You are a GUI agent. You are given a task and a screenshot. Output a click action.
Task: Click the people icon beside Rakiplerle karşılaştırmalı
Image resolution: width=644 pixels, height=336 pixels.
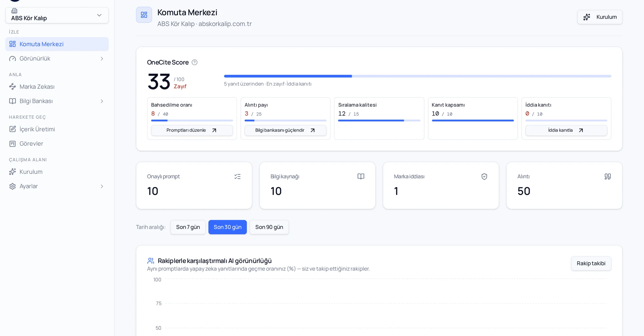point(150,261)
